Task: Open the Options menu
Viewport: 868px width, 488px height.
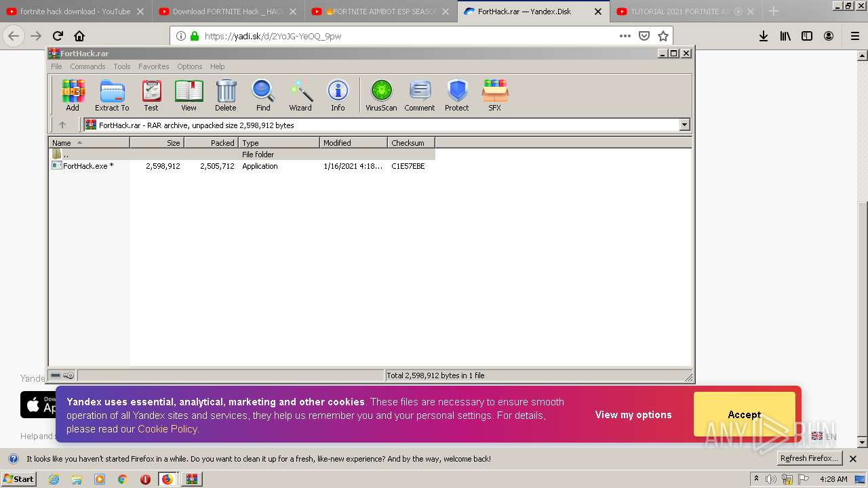Action: pos(190,66)
